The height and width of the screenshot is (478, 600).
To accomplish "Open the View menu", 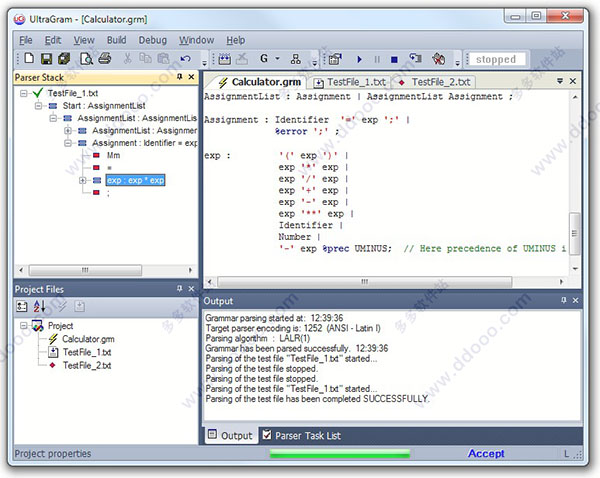I will pos(84,40).
